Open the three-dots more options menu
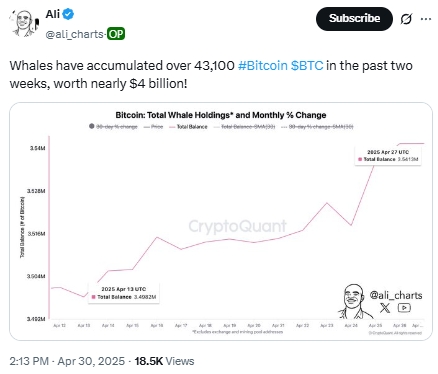Image resolution: width=438 pixels, height=374 pixels. pos(426,19)
